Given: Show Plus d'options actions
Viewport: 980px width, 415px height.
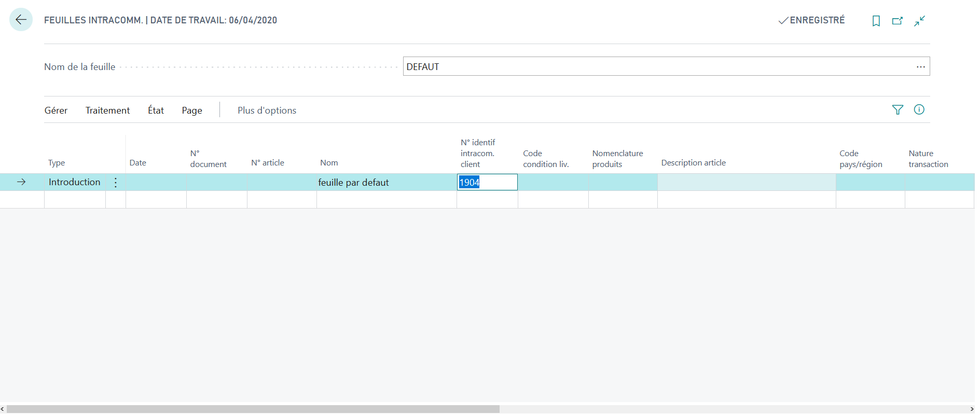Looking at the screenshot, I should pos(267,110).
